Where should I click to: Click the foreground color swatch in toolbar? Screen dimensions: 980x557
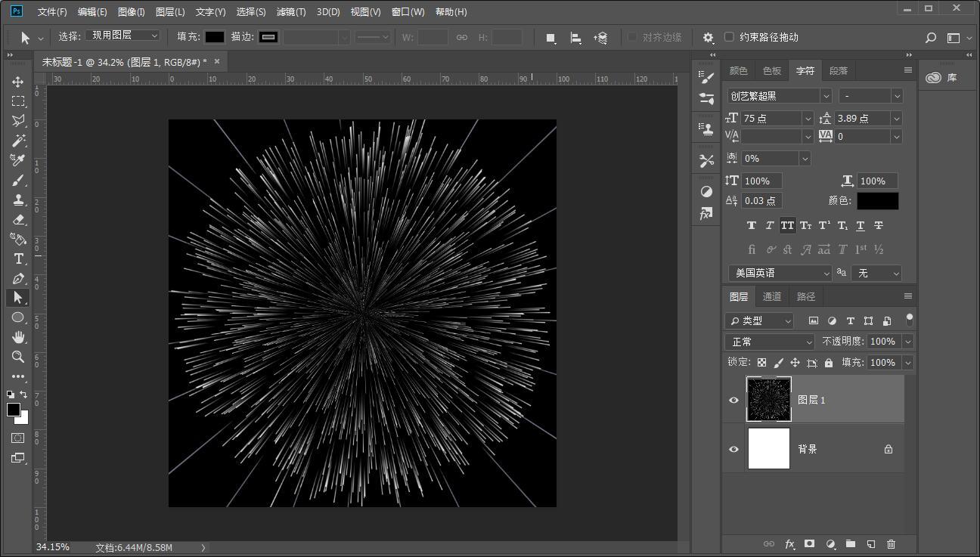click(14, 410)
